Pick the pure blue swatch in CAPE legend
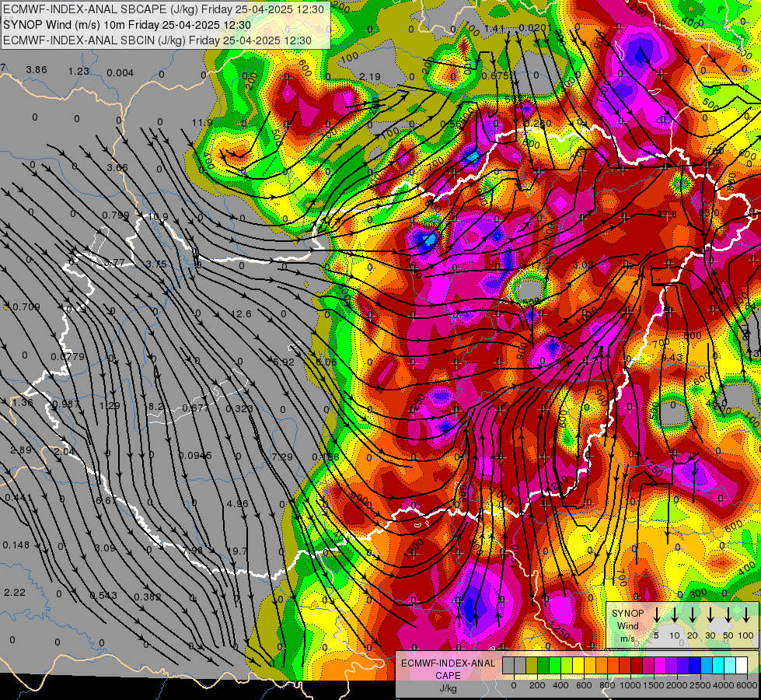This screenshot has height=700, width=761. coord(695,666)
